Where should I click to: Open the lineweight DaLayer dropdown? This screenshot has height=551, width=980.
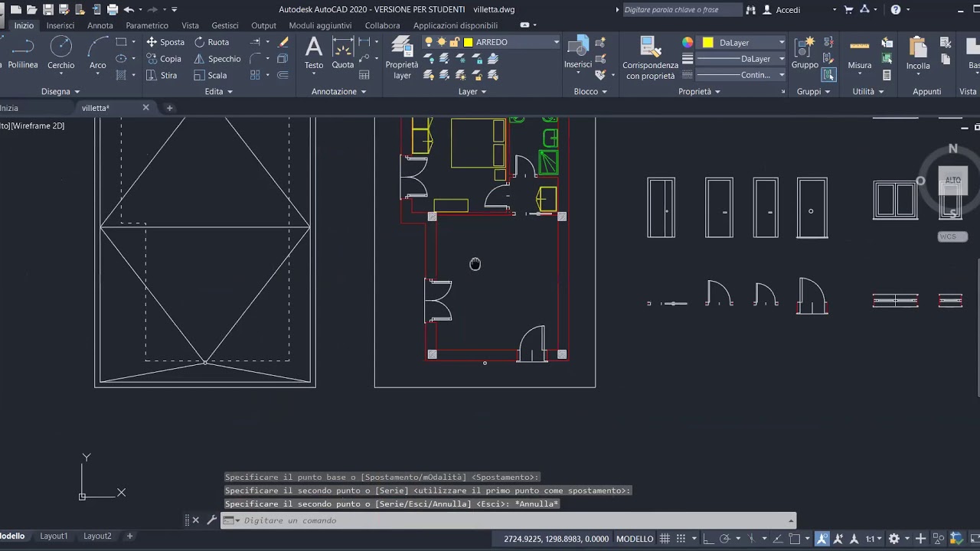click(x=781, y=59)
